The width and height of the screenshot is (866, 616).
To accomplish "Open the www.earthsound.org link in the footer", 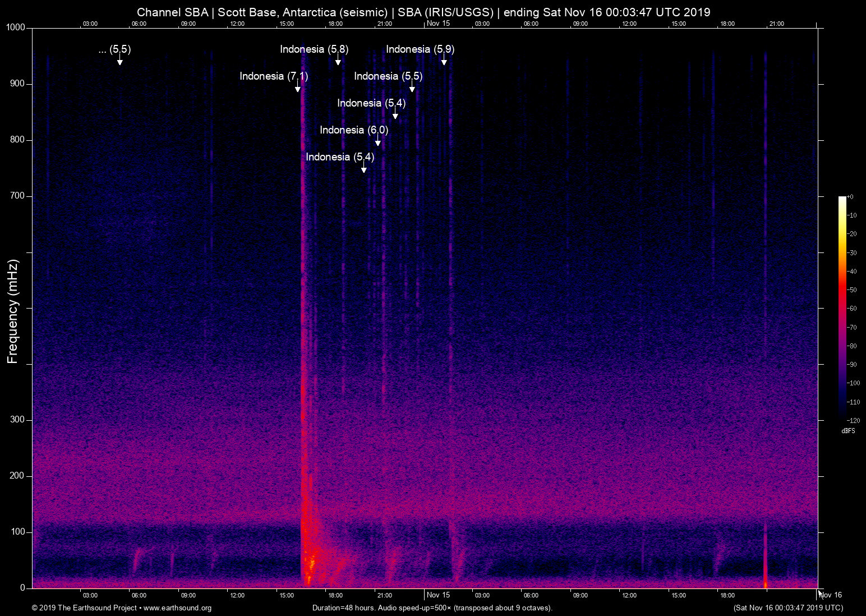I will click(177, 608).
